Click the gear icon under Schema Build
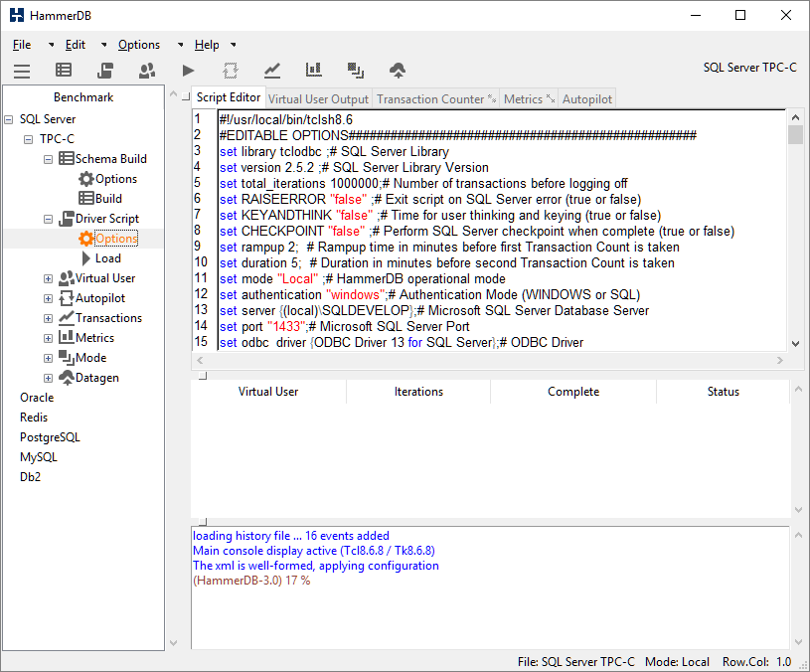Image resolution: width=810 pixels, height=672 pixels. 86,179
